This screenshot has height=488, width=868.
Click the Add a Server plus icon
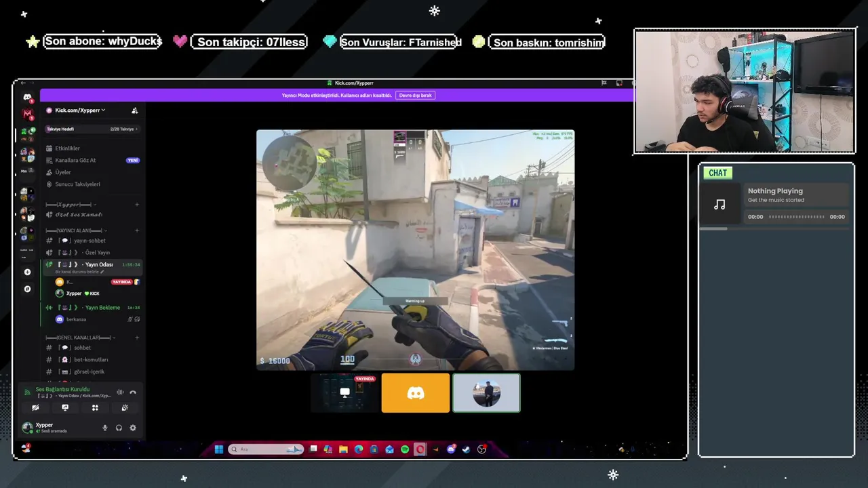tap(27, 272)
